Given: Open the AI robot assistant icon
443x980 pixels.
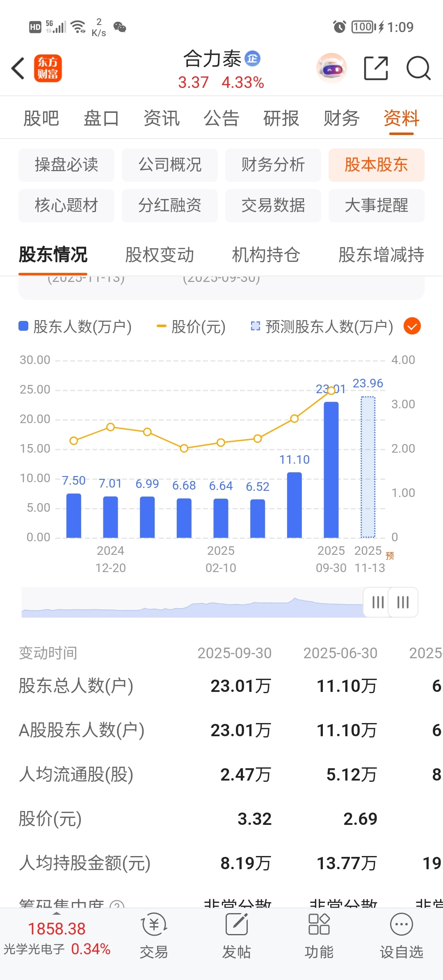Looking at the screenshot, I should pyautogui.click(x=332, y=68).
